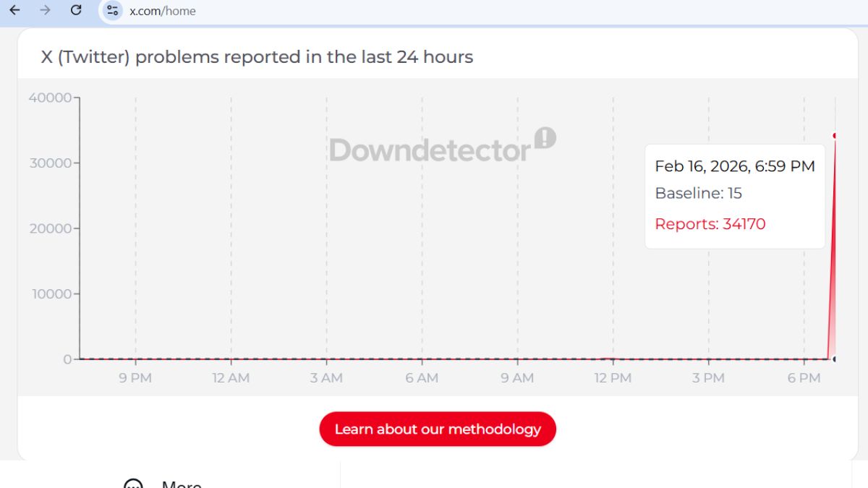868x488 pixels.
Task: Click the Downdetector watermark logo
Action: click(x=430, y=150)
